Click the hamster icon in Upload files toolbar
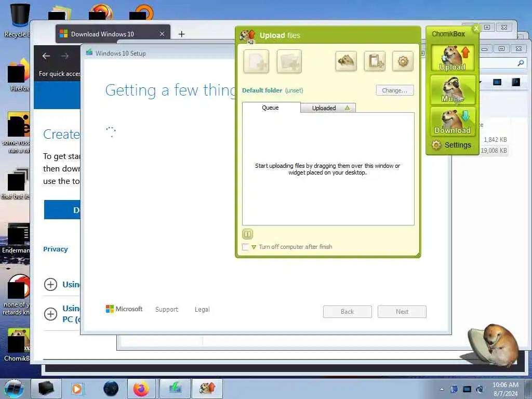 tap(345, 61)
